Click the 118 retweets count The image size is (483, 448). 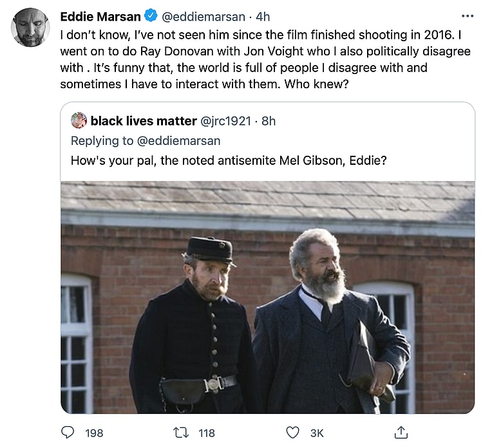(x=206, y=433)
